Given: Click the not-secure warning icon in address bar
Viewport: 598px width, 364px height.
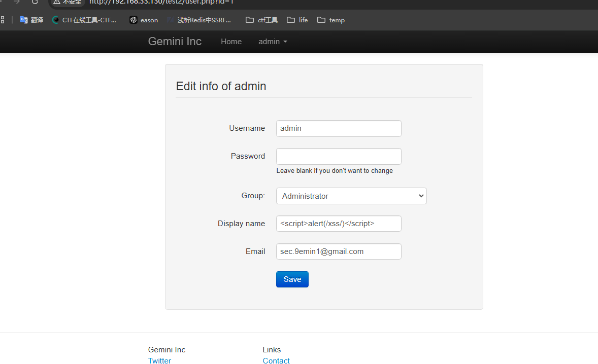Looking at the screenshot, I should [x=57, y=2].
